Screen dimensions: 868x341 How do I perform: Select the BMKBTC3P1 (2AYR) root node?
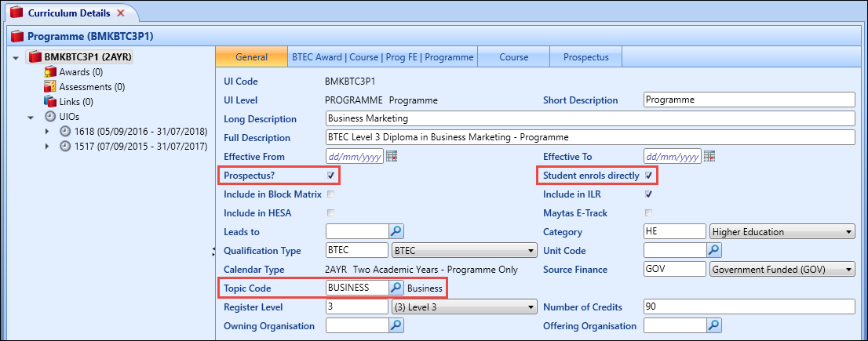[87, 56]
